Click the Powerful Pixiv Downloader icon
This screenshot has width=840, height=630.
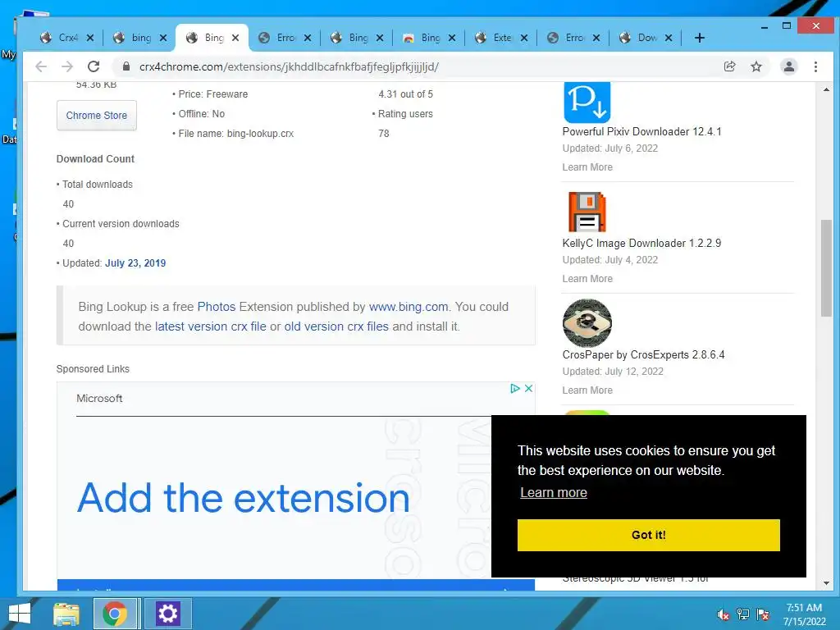click(x=587, y=103)
